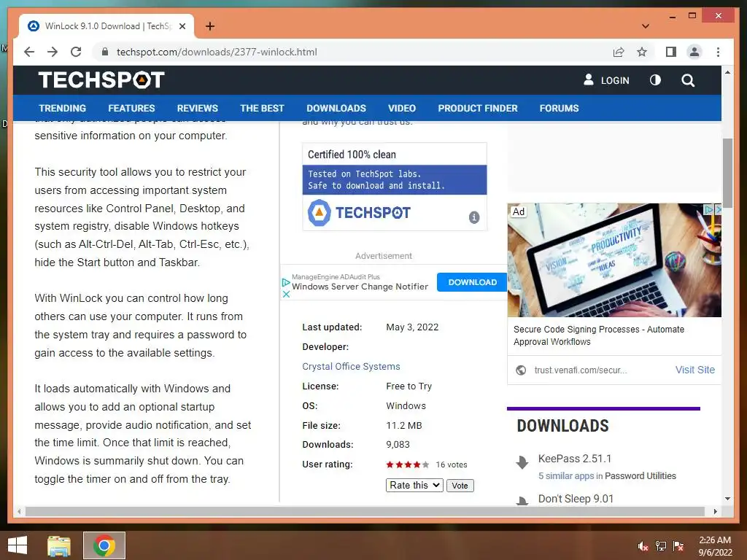Reload the TechSpot page
Screen dimensions: 747x560
point(76,52)
